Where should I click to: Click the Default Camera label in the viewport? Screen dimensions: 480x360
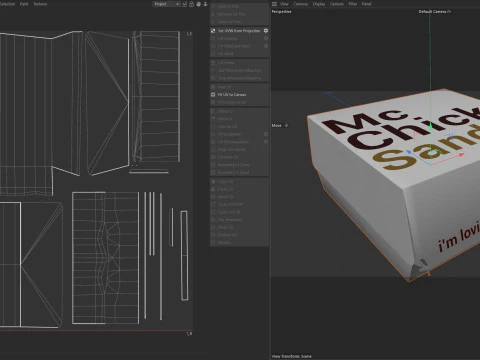click(435, 12)
